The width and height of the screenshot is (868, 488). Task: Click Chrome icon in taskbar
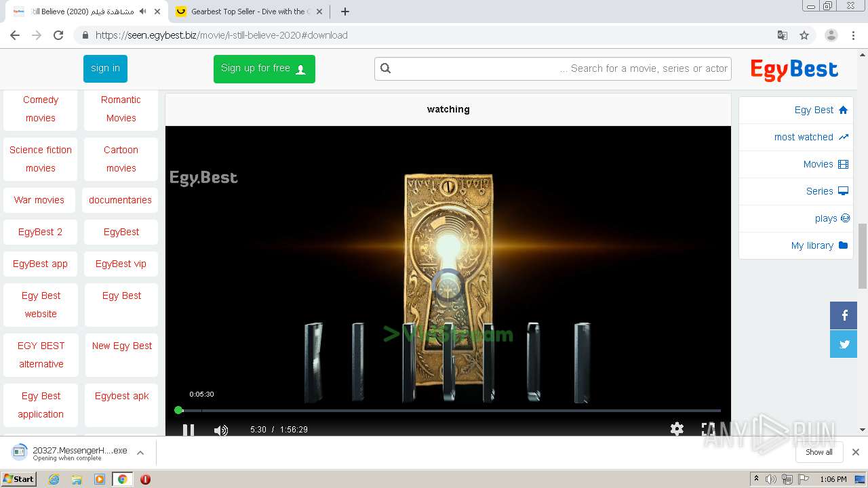coord(122,479)
